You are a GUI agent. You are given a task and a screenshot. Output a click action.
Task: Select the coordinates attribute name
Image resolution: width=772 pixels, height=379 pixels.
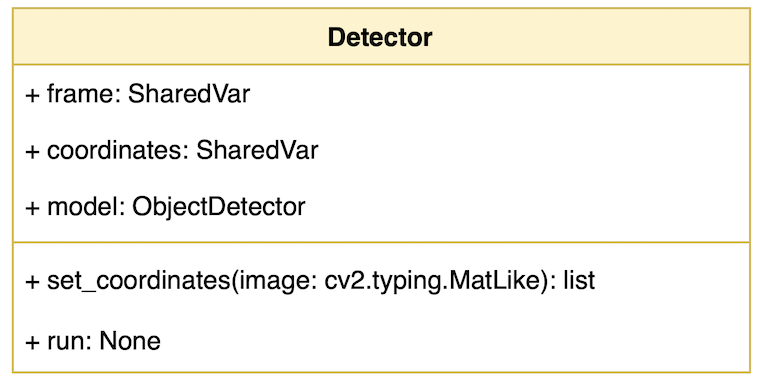[116, 150]
